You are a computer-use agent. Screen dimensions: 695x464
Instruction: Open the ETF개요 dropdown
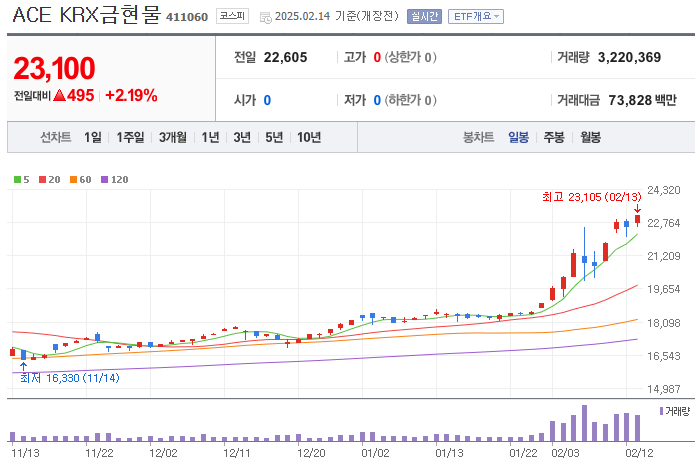point(476,16)
